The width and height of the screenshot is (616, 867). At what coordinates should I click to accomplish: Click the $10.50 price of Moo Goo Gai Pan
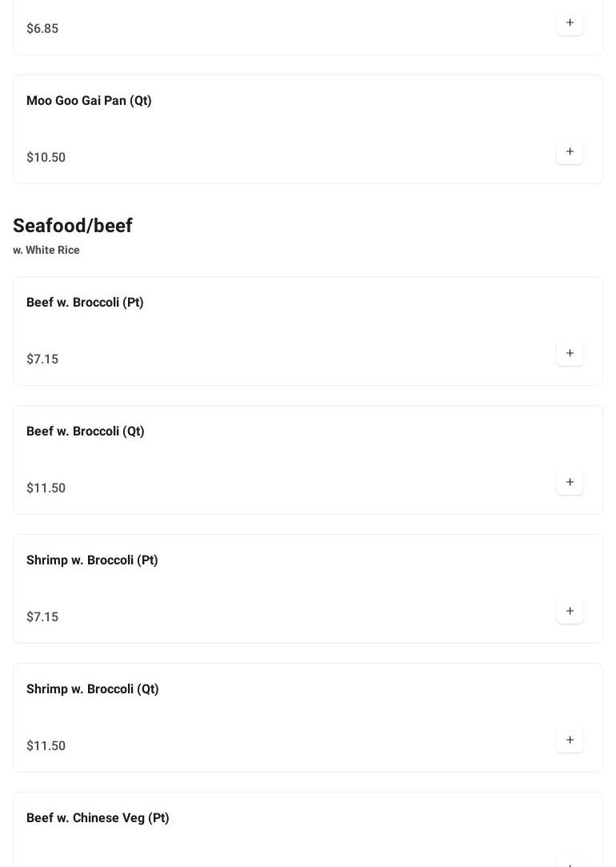(x=46, y=158)
